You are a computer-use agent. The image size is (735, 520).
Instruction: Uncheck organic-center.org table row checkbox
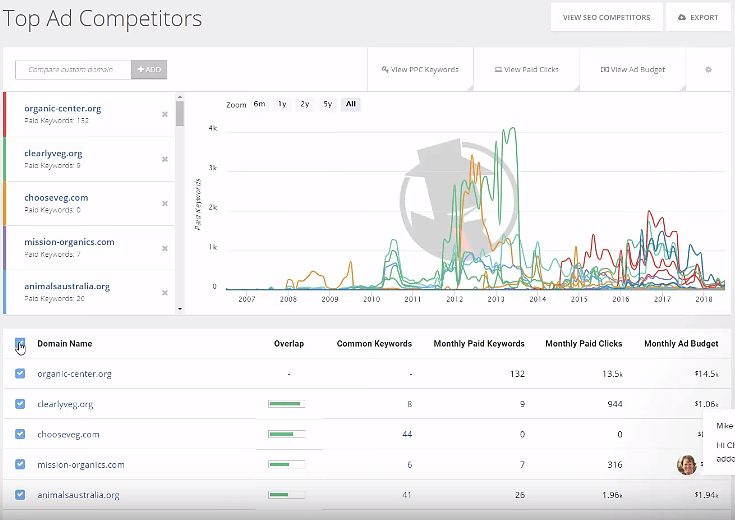coord(20,374)
